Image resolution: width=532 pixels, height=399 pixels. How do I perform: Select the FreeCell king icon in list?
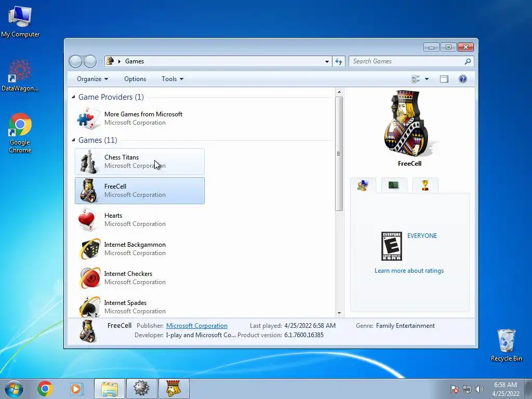click(88, 191)
